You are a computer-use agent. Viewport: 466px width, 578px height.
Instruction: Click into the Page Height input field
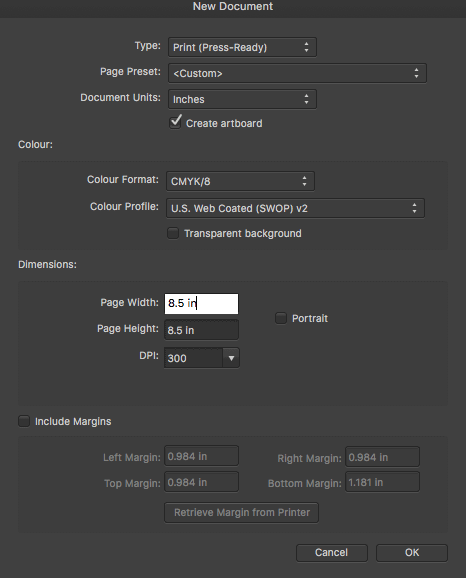[x=201, y=330]
